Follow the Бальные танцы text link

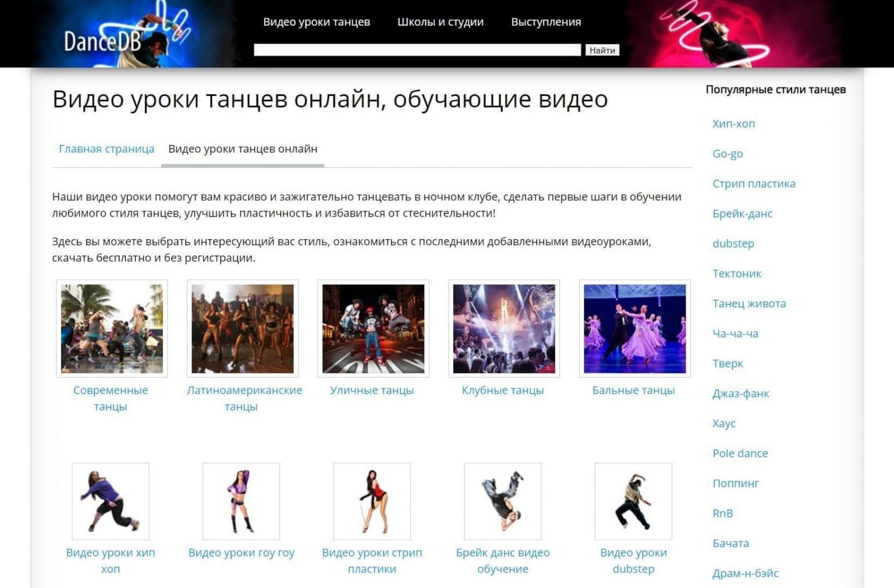click(633, 391)
